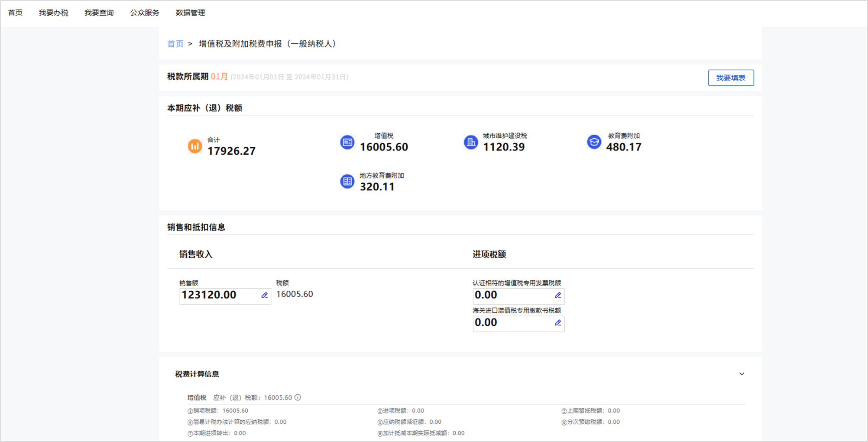
Task: Open the 首页 menu item
Action: pyautogui.click(x=15, y=13)
